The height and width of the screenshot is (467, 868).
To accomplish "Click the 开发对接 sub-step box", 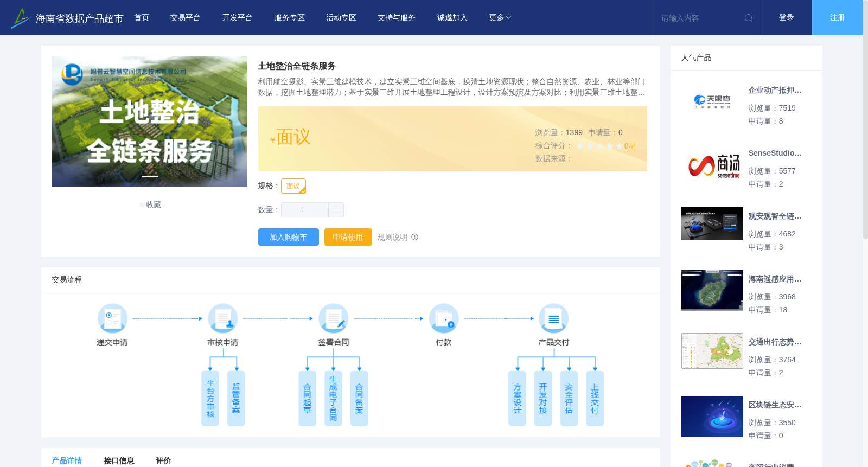I will click(x=543, y=399).
